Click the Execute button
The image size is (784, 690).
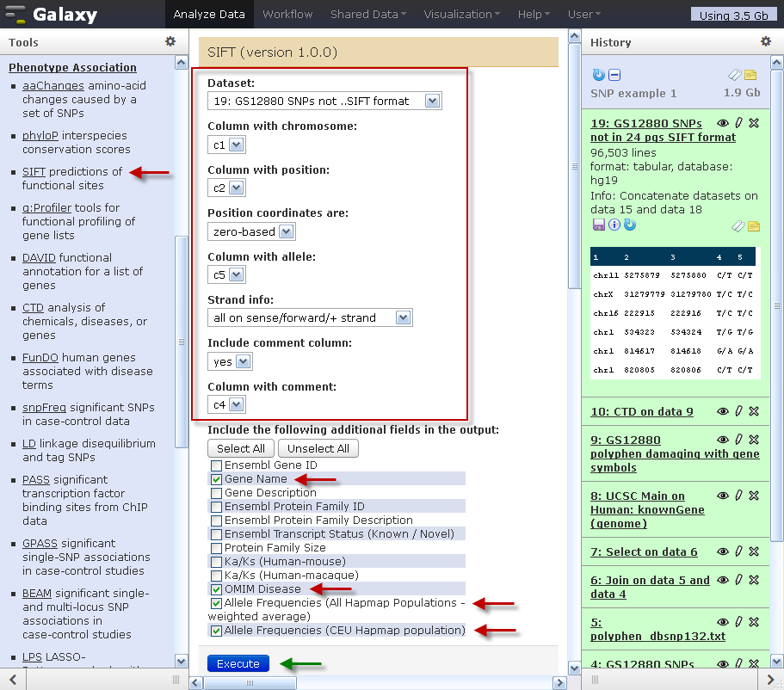(x=238, y=663)
